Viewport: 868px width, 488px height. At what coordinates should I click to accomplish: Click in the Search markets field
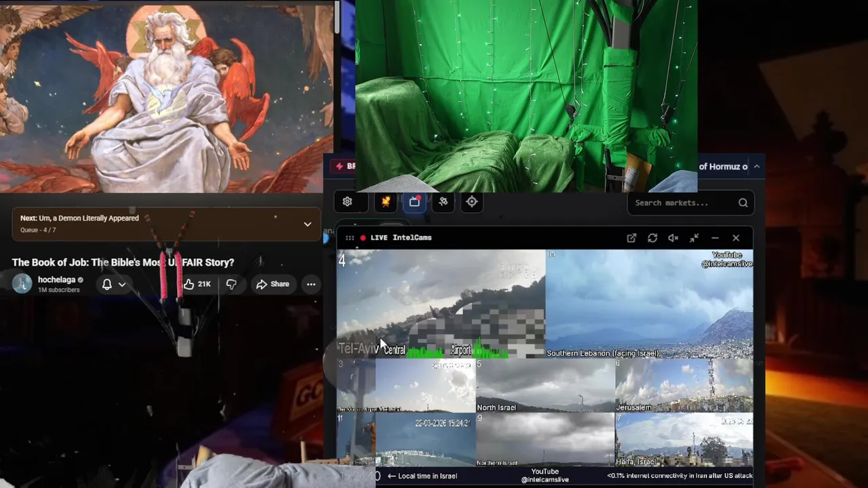click(690, 203)
